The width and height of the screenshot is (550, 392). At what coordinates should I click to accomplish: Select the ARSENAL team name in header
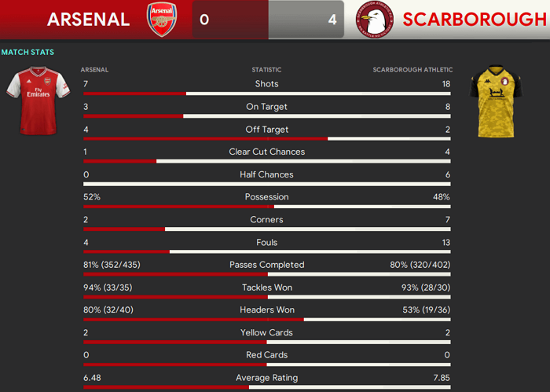88,20
